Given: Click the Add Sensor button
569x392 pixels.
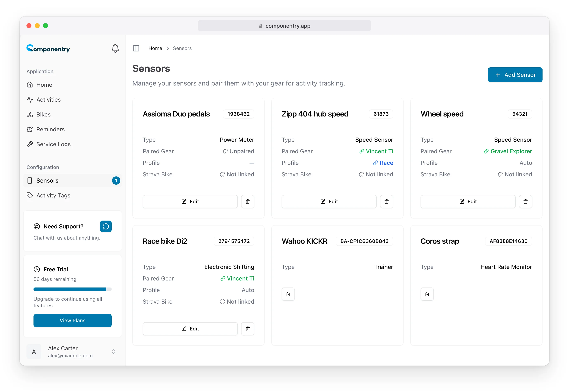Looking at the screenshot, I should click(515, 75).
